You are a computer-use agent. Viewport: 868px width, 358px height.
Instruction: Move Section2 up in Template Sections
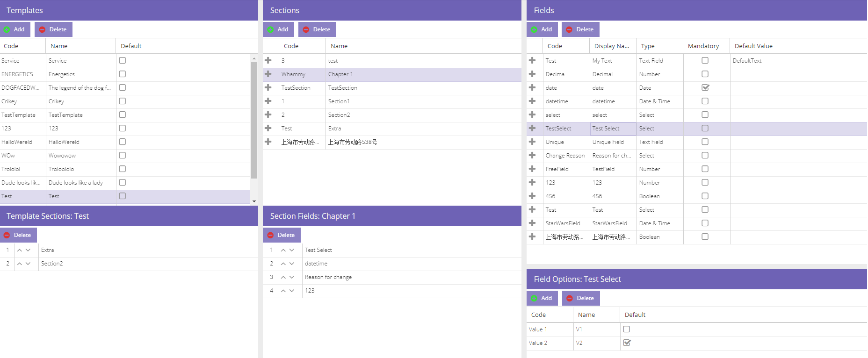[x=20, y=264]
